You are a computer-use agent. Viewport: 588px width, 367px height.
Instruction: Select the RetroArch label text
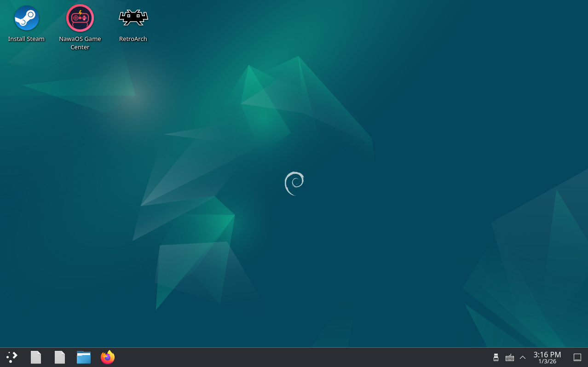(x=133, y=39)
